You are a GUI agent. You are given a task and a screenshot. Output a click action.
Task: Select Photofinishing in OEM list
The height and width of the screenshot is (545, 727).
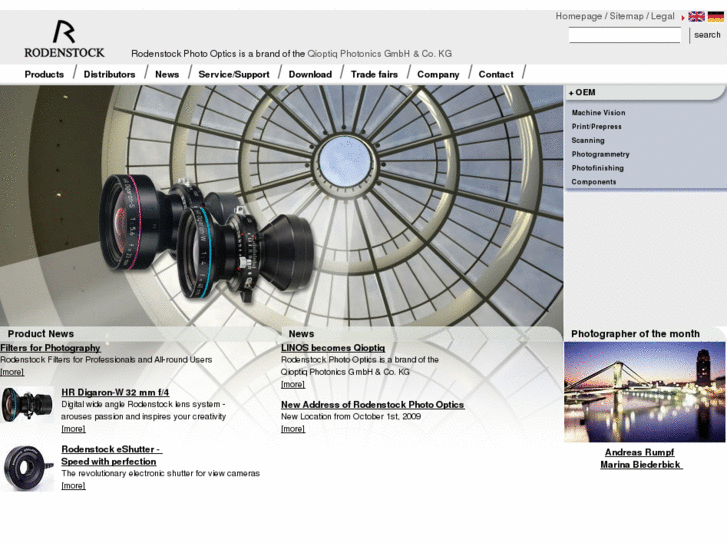click(598, 168)
